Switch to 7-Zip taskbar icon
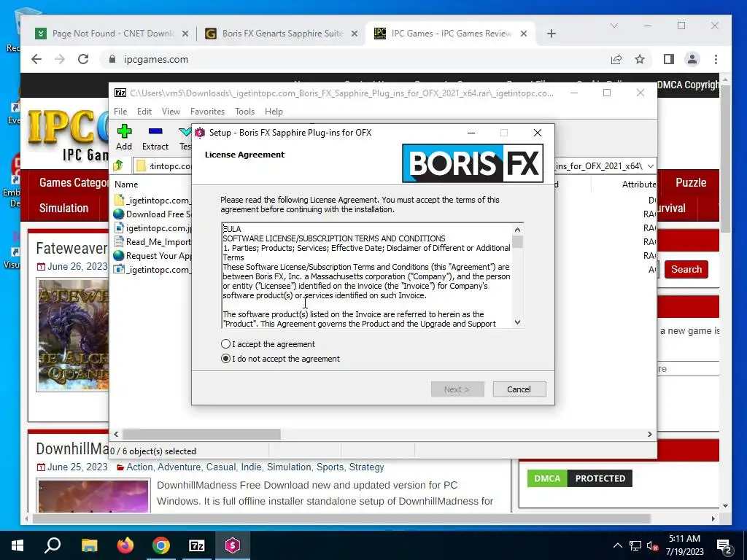The height and width of the screenshot is (560, 747). click(x=197, y=545)
